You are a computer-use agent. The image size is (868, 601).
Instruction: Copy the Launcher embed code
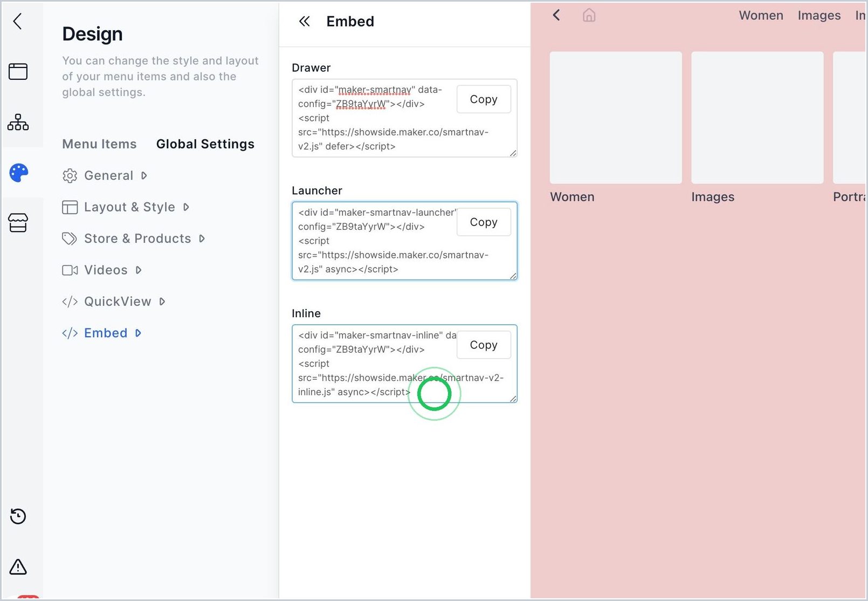[x=484, y=222]
